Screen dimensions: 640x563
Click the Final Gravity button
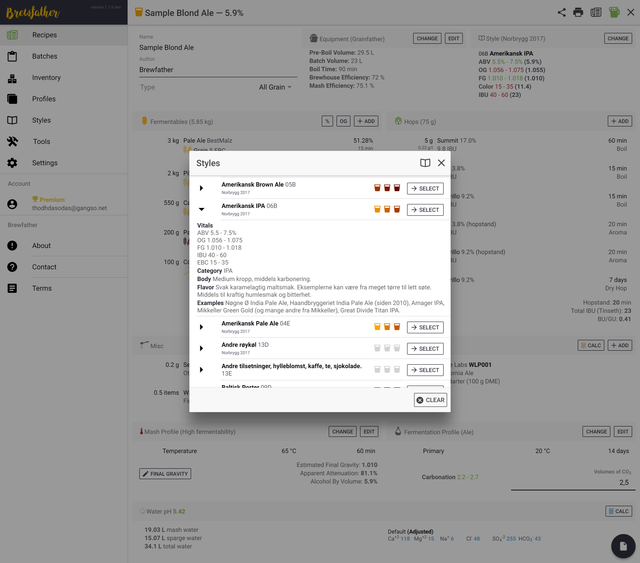point(165,474)
